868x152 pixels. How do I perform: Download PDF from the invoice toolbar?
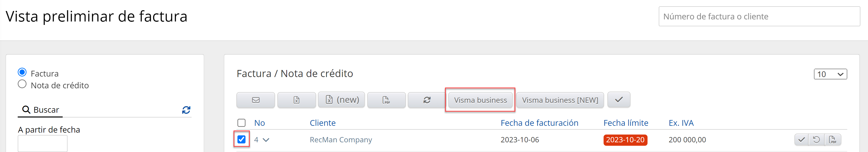[x=386, y=100]
